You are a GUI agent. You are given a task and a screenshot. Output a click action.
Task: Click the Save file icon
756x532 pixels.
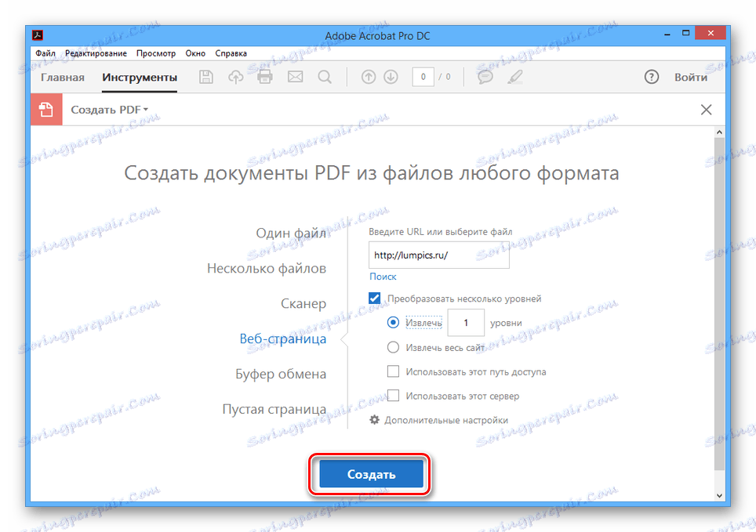205,76
